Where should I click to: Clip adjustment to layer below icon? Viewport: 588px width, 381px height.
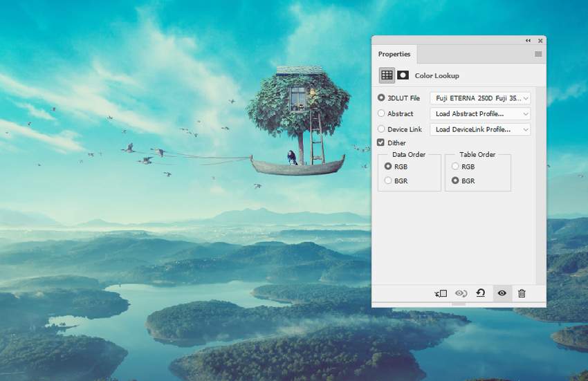pyautogui.click(x=441, y=294)
